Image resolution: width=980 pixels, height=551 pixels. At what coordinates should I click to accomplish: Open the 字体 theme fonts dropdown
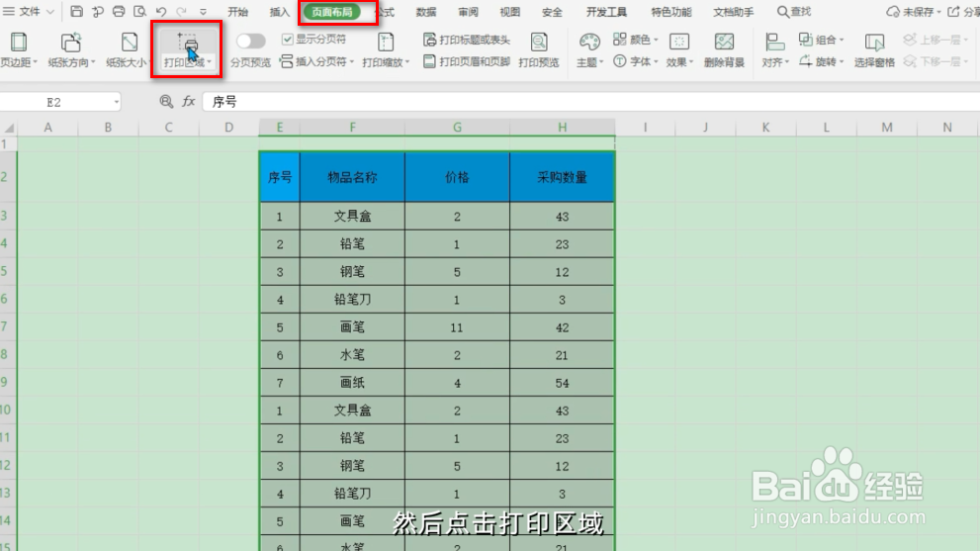pyautogui.click(x=635, y=61)
